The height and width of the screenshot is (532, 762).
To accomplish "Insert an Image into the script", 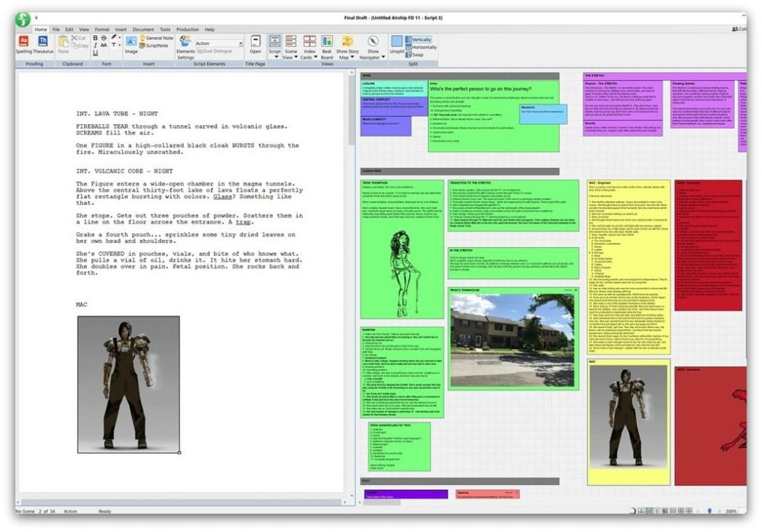I will 130,43.
